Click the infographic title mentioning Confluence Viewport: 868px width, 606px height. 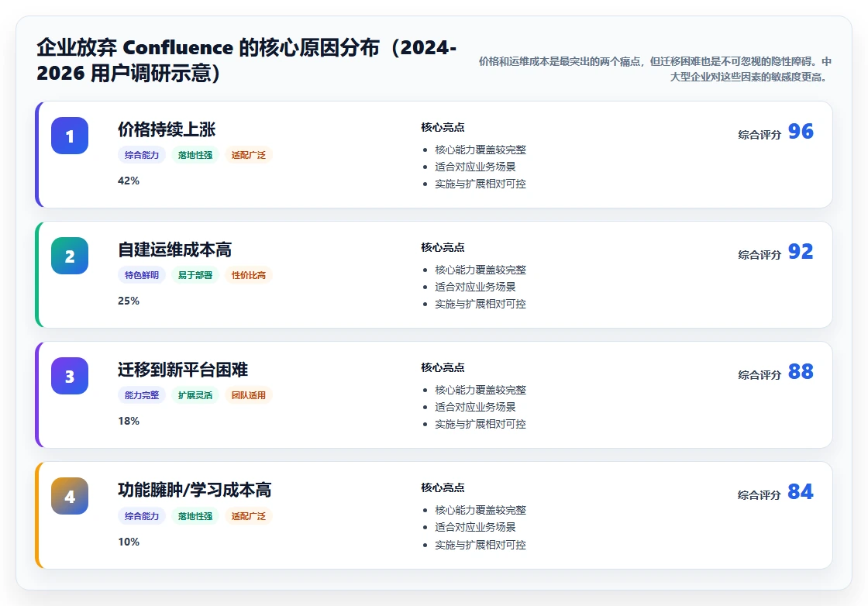pyautogui.click(x=246, y=60)
